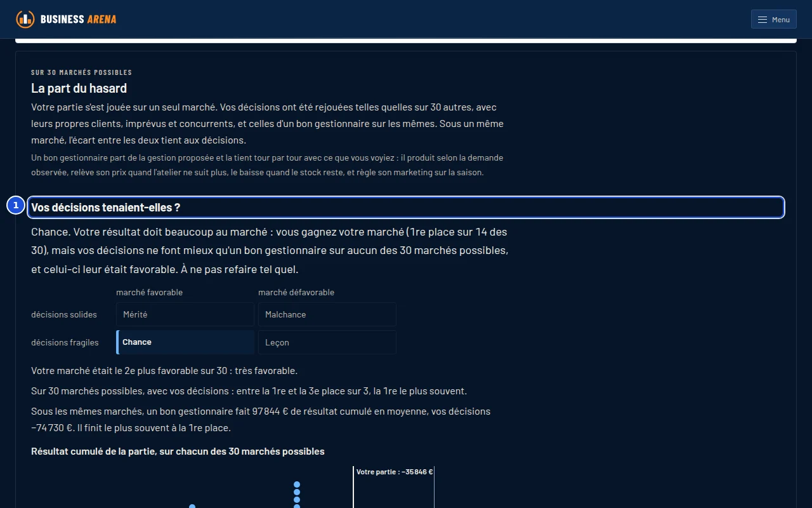
Task: Open the Menu button
Action: (x=773, y=19)
